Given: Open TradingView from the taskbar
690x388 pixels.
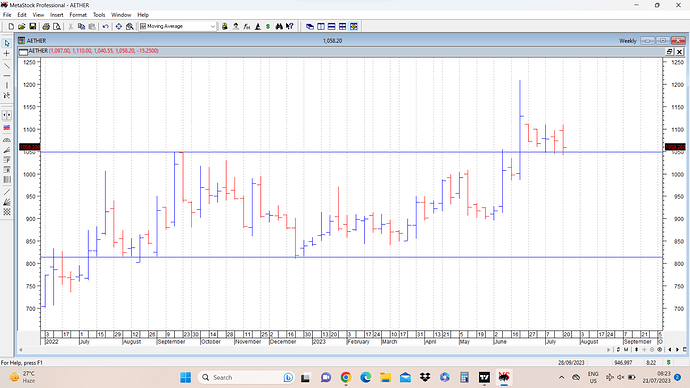Looking at the screenshot, I should tap(484, 377).
